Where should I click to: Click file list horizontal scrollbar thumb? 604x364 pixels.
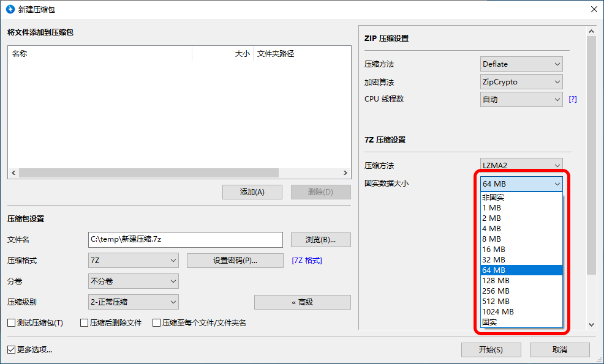click(149, 173)
